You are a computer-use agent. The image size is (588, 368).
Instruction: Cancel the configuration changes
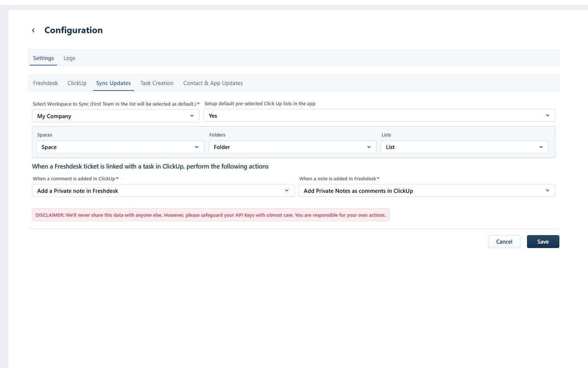(504, 242)
